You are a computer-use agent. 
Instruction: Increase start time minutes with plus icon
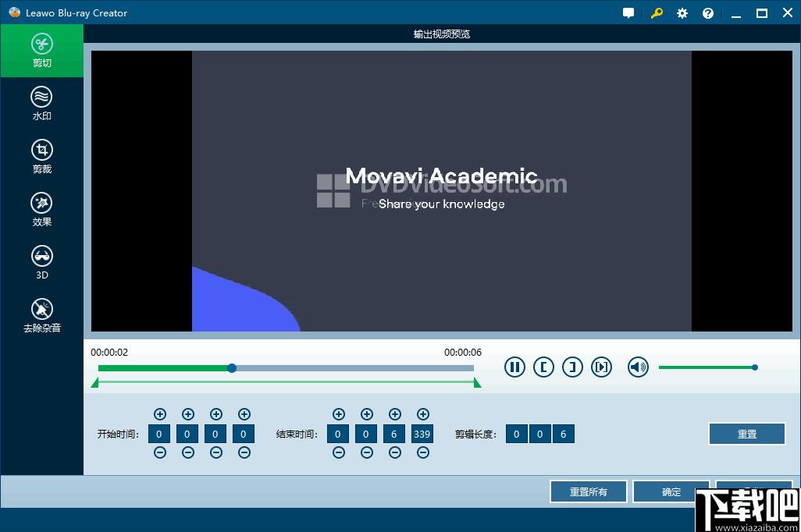188,414
